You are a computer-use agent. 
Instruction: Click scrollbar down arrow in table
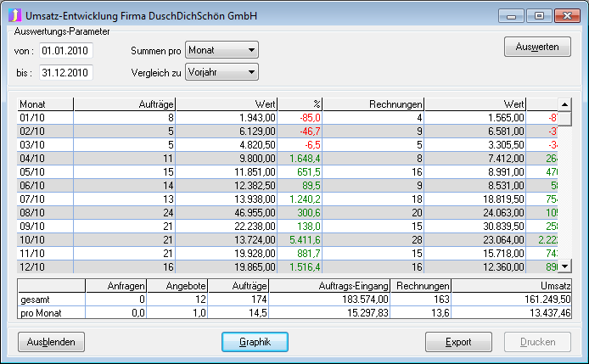564,266
